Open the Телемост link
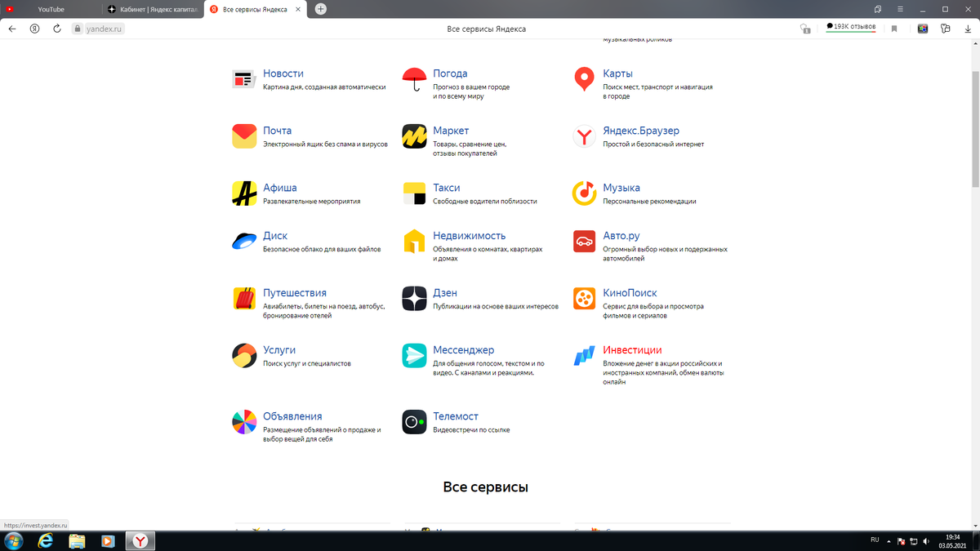 (x=456, y=416)
